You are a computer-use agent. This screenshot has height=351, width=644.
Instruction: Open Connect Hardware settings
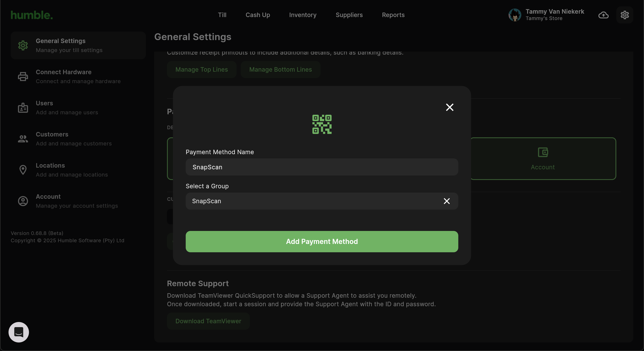[78, 76]
